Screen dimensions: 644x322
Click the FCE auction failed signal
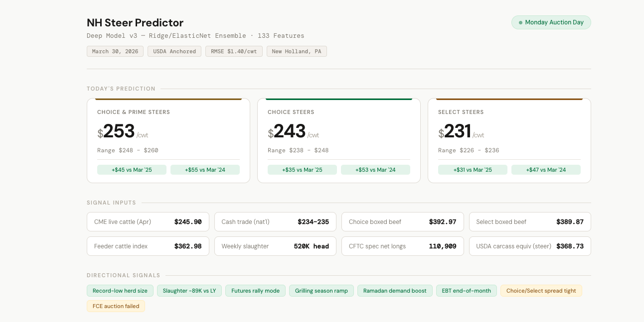coord(116,306)
